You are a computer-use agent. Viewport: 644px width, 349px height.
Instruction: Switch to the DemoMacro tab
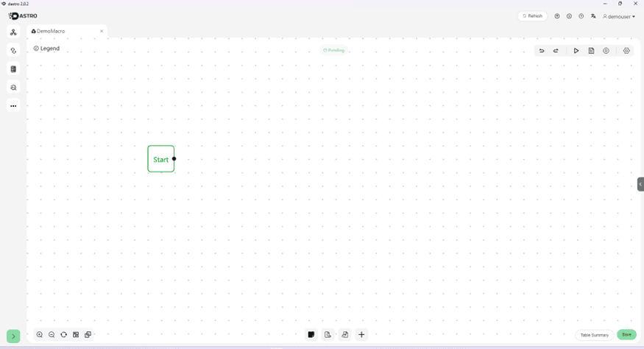click(52, 31)
